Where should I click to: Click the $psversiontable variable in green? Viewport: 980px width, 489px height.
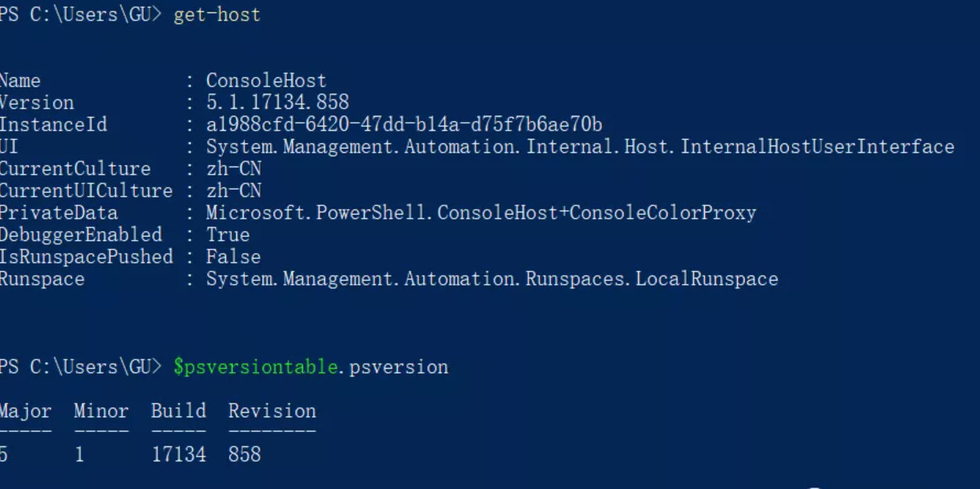pos(255,366)
